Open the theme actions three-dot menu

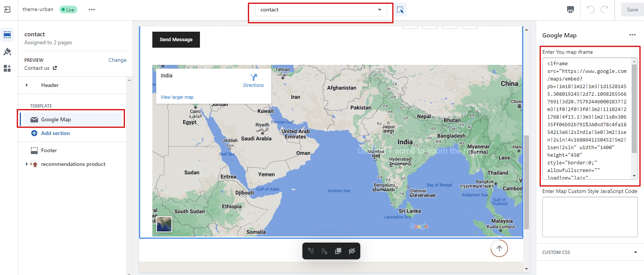click(92, 10)
